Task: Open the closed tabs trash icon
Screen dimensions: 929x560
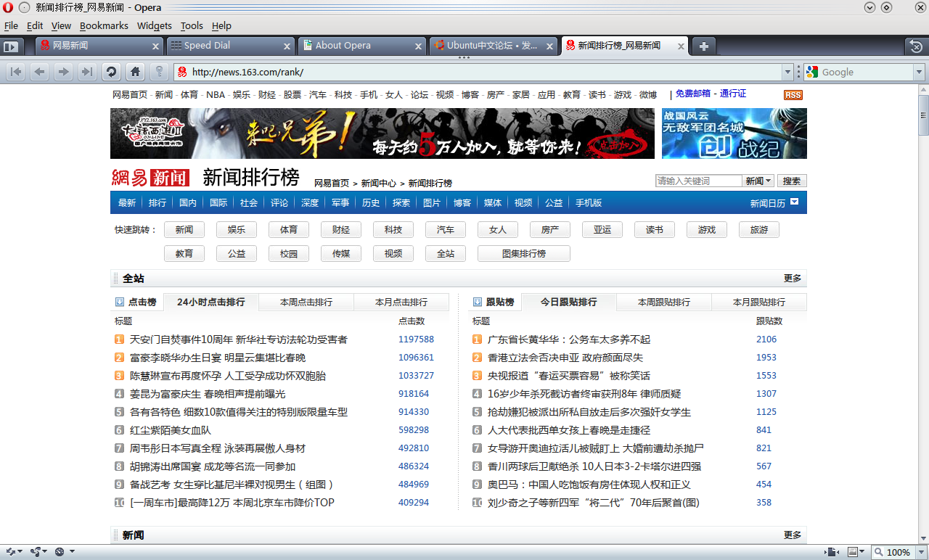Action: click(917, 46)
